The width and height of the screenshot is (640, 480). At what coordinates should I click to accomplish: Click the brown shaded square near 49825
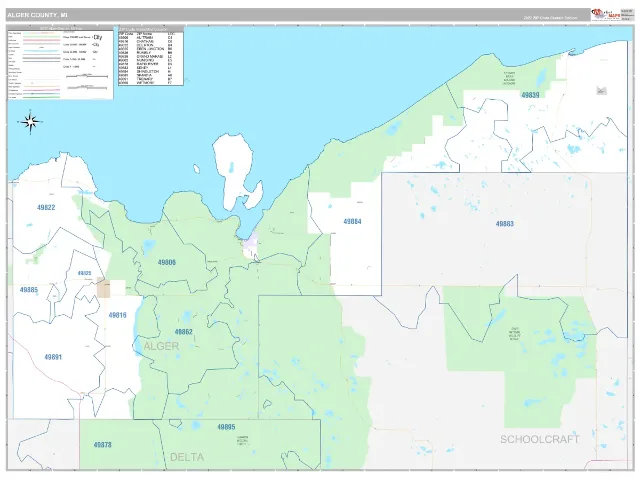tap(103, 287)
